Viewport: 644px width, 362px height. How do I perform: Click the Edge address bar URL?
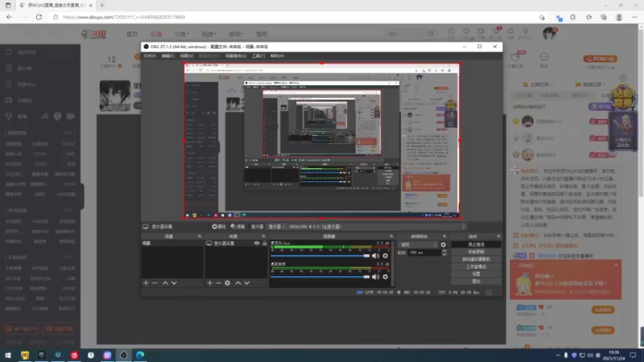[124, 17]
